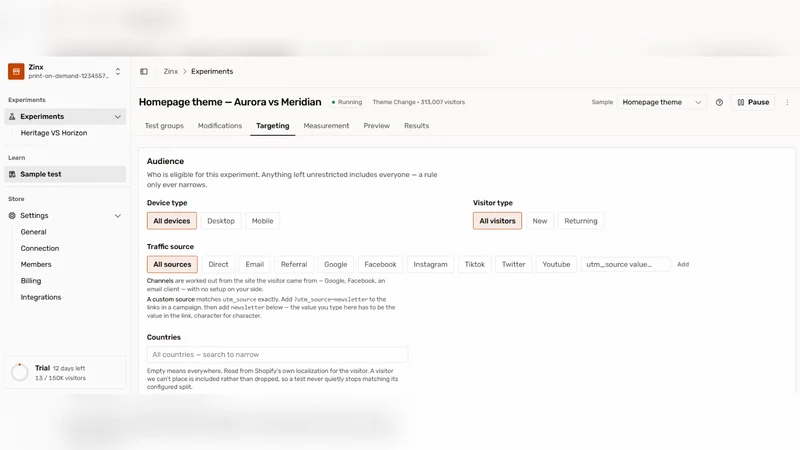
Task: Click the utm_source value input field
Action: pyautogui.click(x=626, y=264)
